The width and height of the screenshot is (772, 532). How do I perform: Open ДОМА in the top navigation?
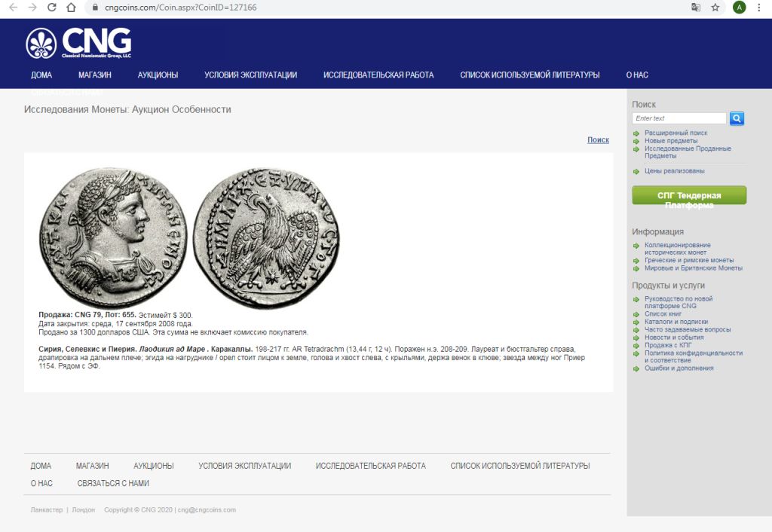tap(41, 75)
